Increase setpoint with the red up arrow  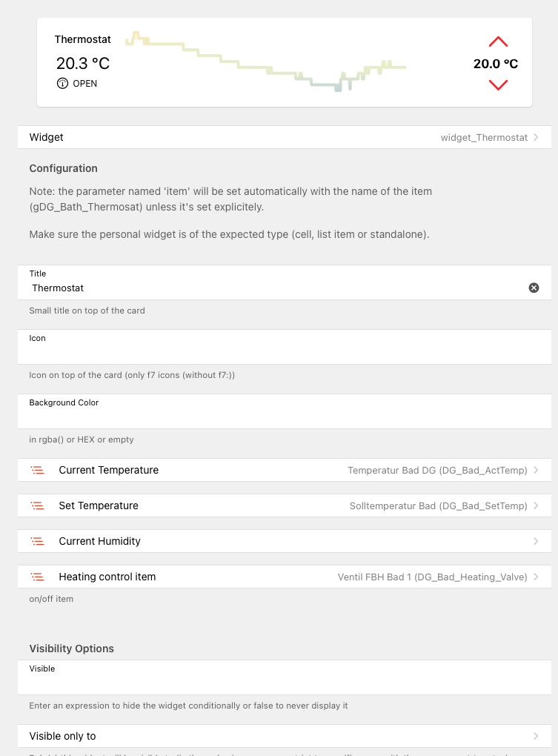tap(497, 42)
